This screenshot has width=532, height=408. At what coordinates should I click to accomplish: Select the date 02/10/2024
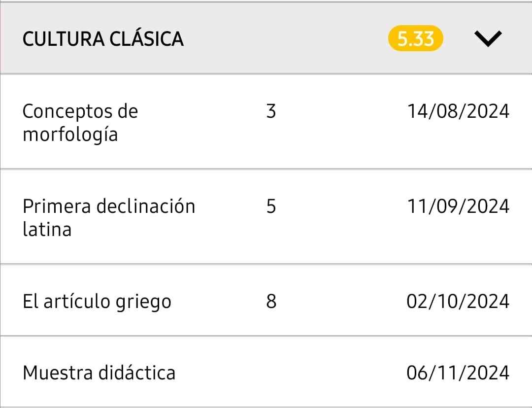458,301
